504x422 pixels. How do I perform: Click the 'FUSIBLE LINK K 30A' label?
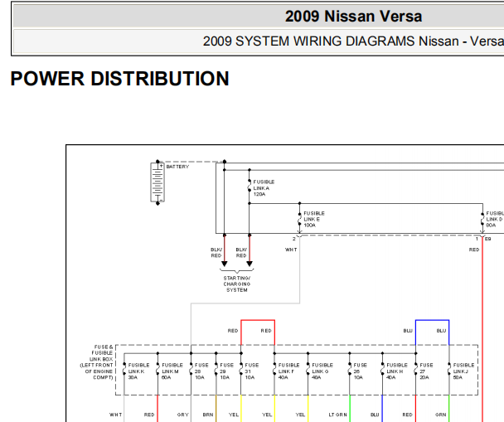[x=139, y=371]
